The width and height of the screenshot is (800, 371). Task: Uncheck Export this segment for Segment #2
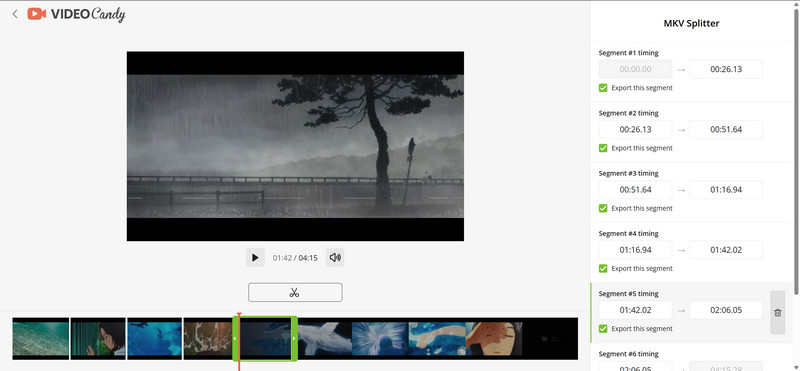603,148
